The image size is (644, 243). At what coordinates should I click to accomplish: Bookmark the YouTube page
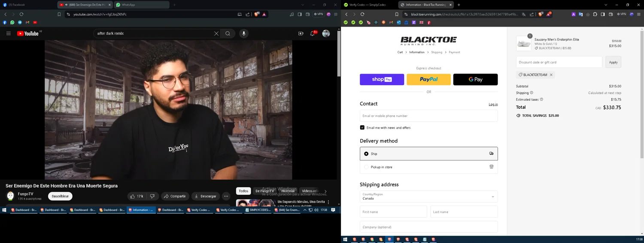pos(59,14)
